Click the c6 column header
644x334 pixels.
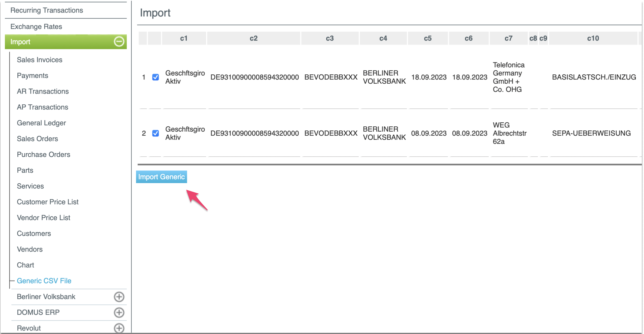pyautogui.click(x=469, y=38)
